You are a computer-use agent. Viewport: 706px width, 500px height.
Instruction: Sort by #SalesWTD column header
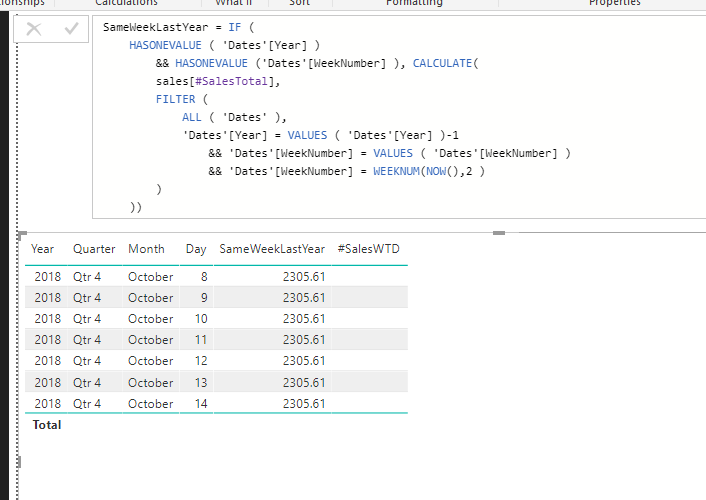pyautogui.click(x=368, y=249)
